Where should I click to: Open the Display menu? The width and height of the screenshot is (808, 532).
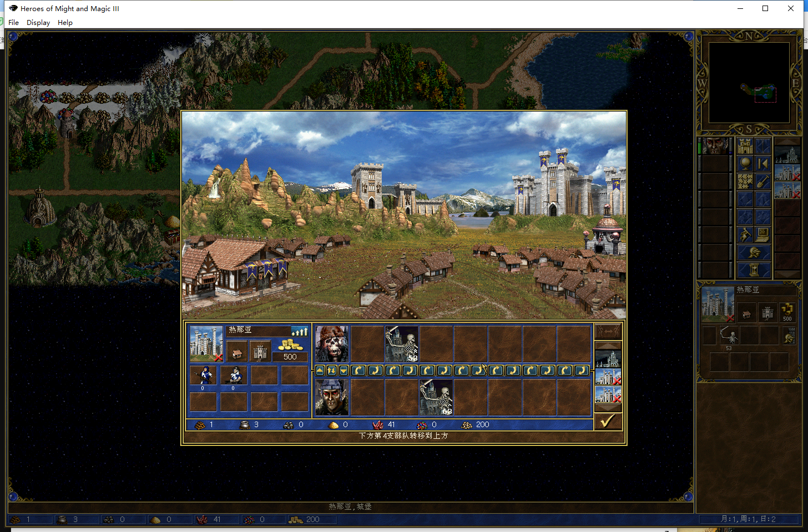point(38,23)
